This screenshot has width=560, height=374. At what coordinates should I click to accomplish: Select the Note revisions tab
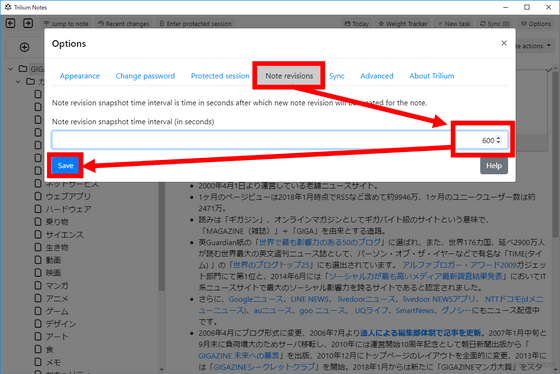pos(289,76)
